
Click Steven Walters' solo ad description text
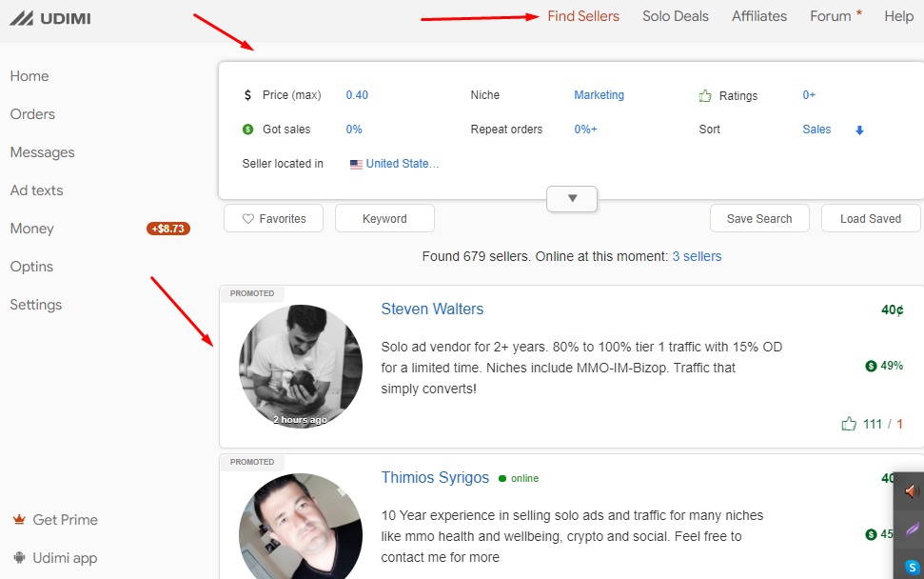tap(581, 368)
